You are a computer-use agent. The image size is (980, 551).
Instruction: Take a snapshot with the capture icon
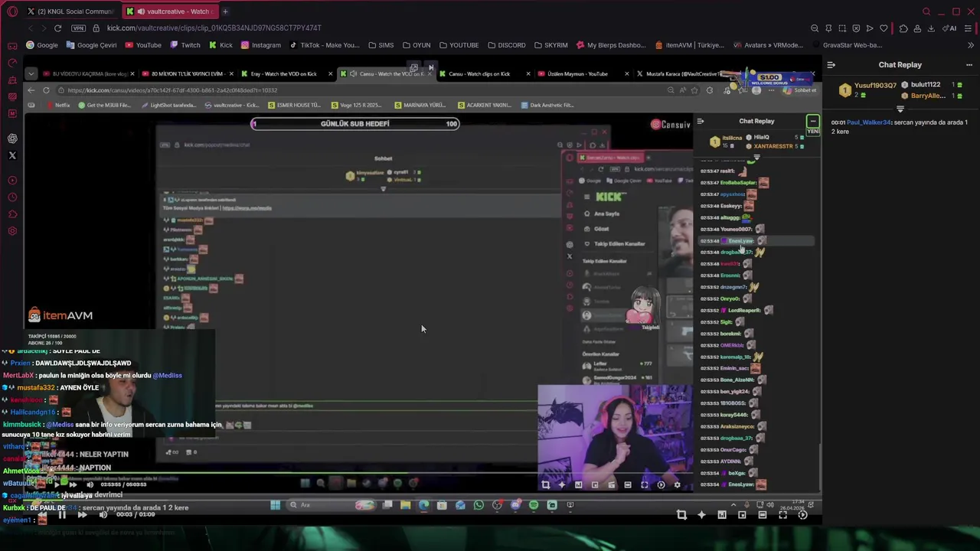(x=842, y=28)
